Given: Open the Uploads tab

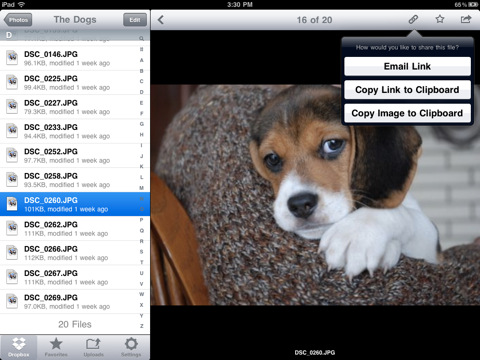Looking at the screenshot, I should 93,347.
